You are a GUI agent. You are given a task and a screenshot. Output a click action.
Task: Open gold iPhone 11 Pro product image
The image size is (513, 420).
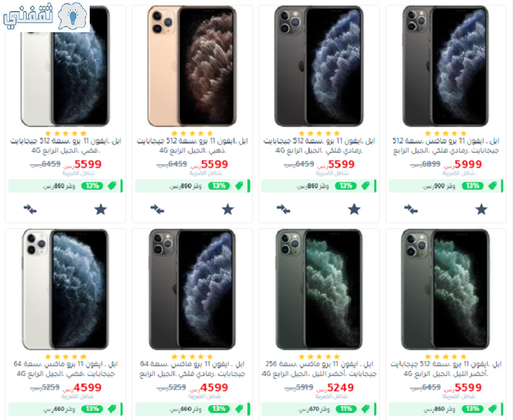pos(192,66)
